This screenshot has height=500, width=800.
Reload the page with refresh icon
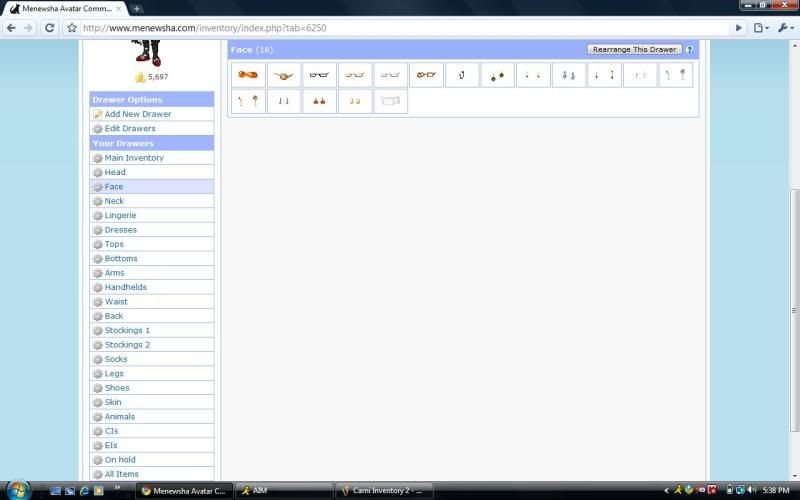coord(49,28)
